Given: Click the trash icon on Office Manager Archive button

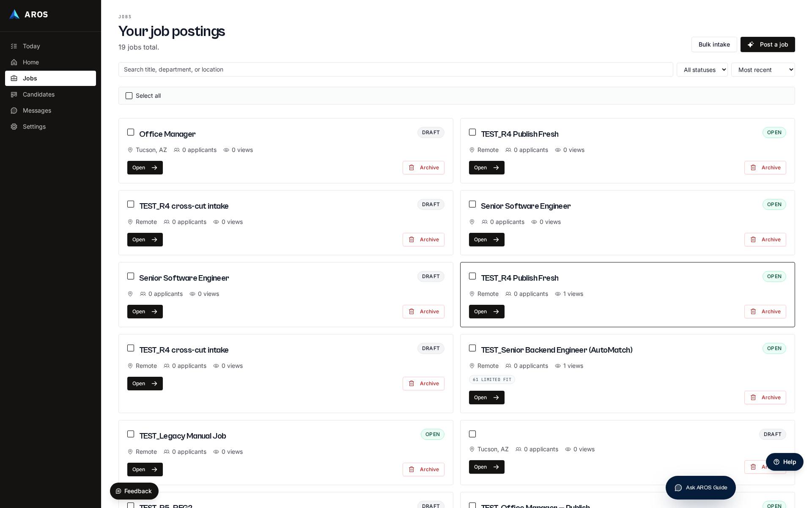Looking at the screenshot, I should coord(411,168).
